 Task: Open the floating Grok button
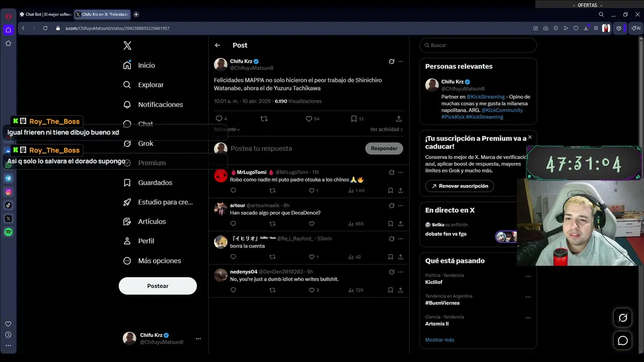point(623,318)
